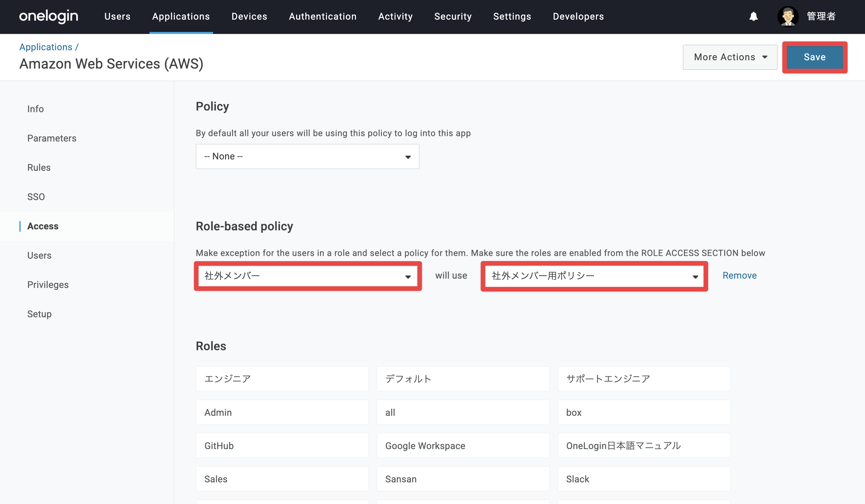865x504 pixels.
Task: Toggle the Google Workspace role
Action: coord(463,445)
